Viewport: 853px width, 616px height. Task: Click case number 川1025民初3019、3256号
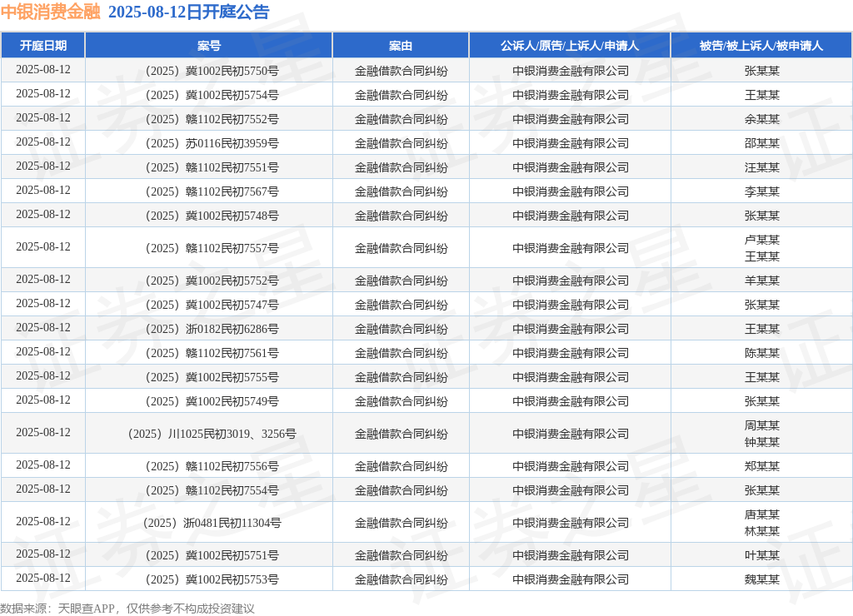pos(212,434)
